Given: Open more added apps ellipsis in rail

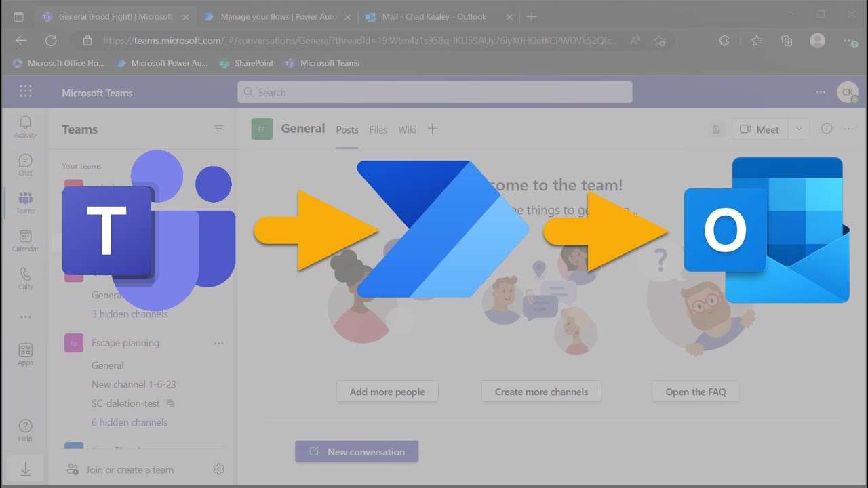Looking at the screenshot, I should pyautogui.click(x=25, y=317).
